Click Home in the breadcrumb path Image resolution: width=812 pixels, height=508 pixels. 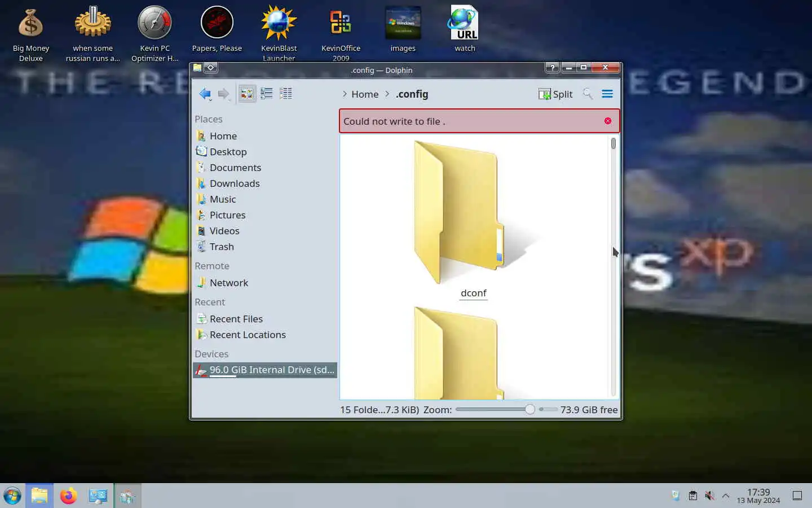[365, 94]
